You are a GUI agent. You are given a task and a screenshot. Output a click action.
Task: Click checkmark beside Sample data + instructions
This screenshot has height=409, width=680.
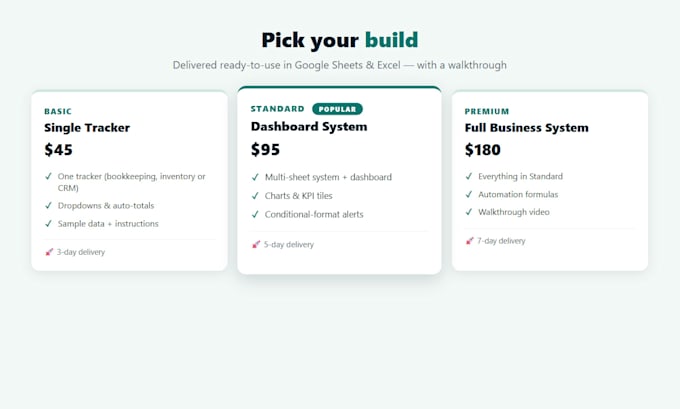tap(48, 224)
